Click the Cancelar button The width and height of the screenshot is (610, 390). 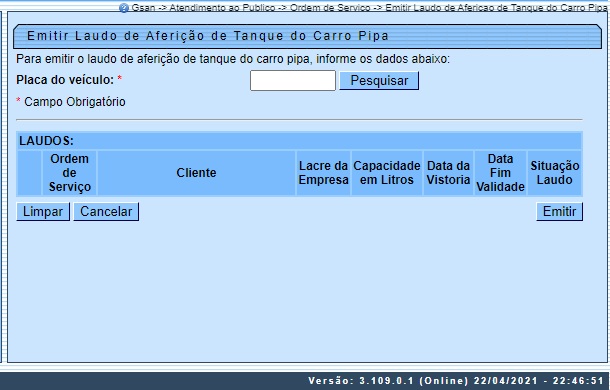coord(106,212)
